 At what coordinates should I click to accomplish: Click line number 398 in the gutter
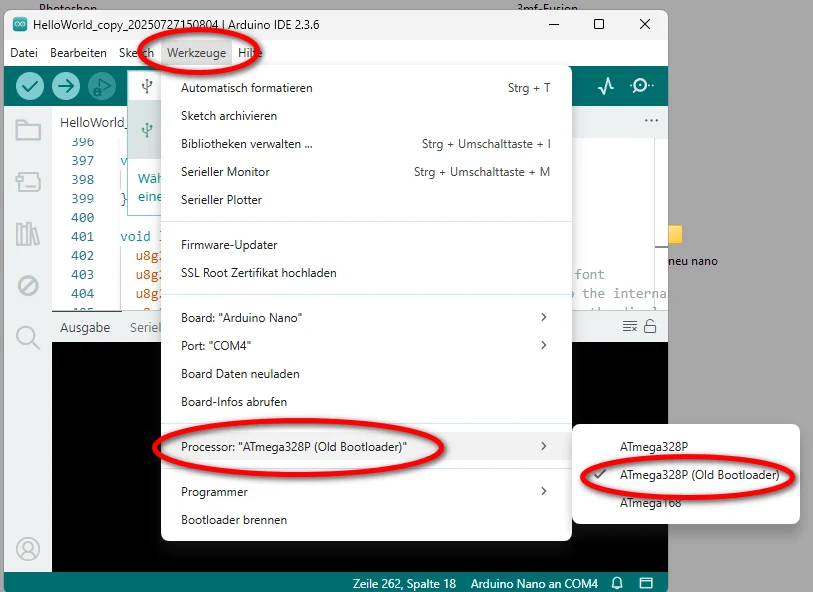tap(82, 179)
